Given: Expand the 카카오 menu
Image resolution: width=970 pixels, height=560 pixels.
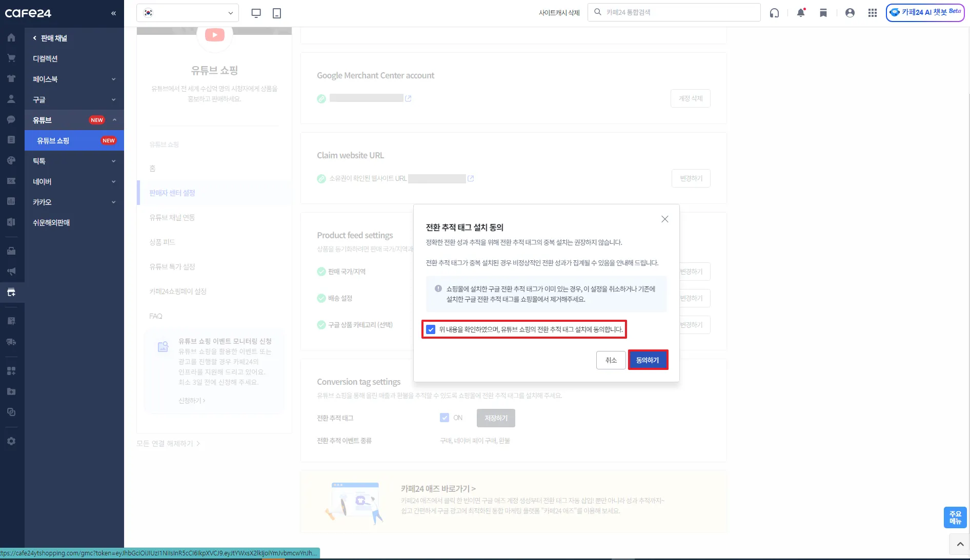Looking at the screenshot, I should 74,202.
